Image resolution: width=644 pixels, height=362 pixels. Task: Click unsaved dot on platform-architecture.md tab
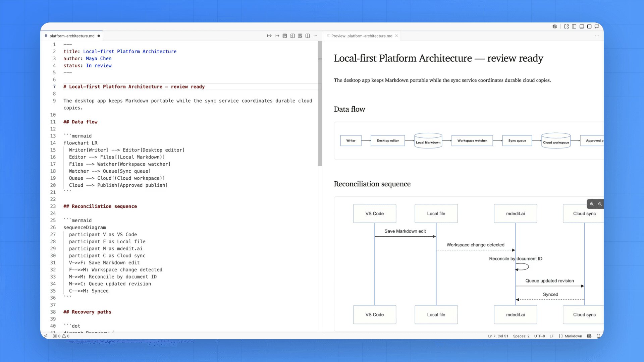[99, 36]
